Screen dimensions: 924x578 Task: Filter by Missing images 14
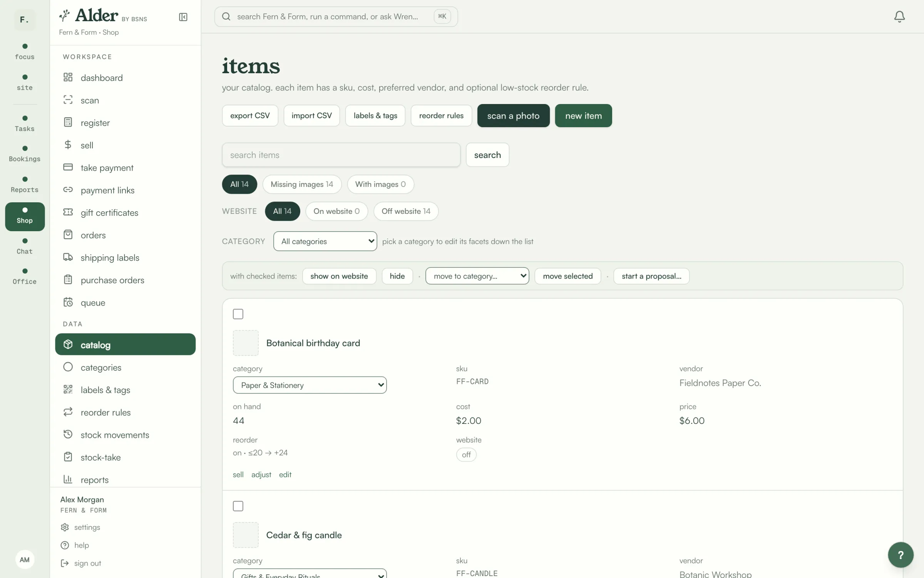coord(302,184)
